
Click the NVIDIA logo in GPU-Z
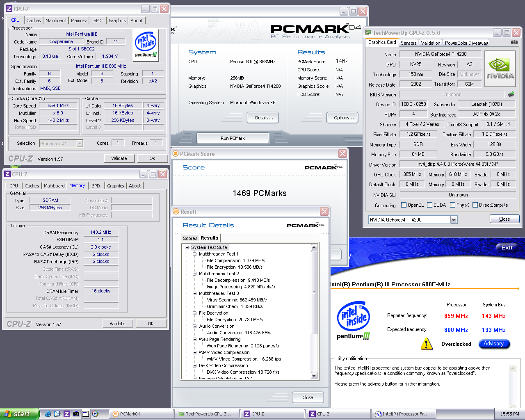(500, 69)
